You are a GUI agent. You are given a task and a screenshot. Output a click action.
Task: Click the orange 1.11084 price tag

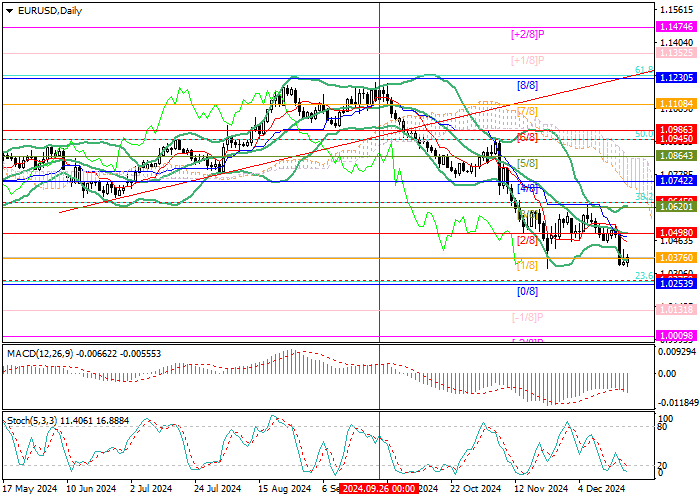[x=676, y=103]
